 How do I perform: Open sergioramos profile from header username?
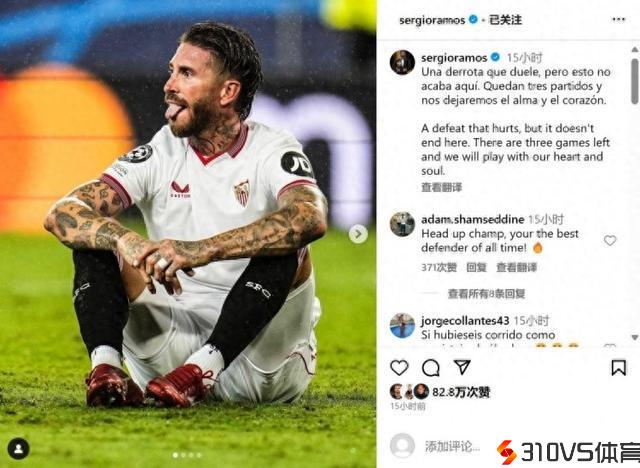(x=432, y=20)
